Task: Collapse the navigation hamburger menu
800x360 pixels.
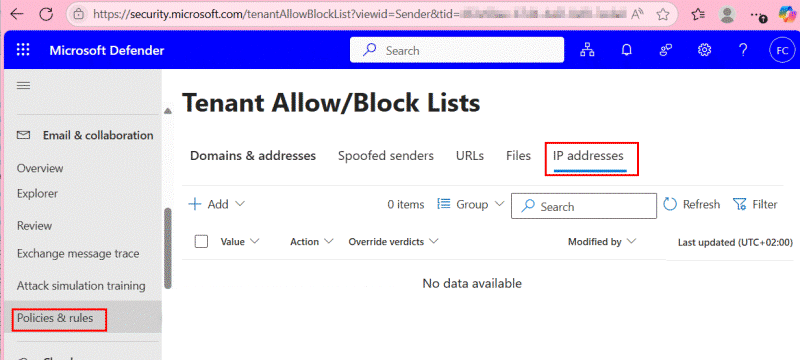Action: (23, 85)
